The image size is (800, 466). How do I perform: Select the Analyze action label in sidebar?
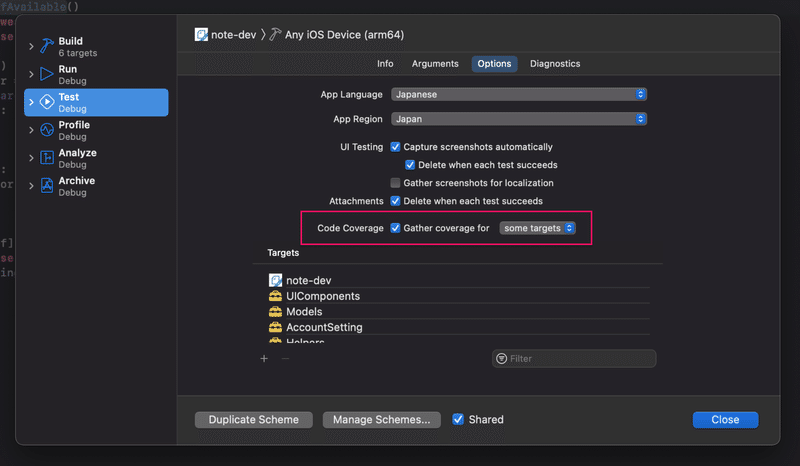[78, 153]
